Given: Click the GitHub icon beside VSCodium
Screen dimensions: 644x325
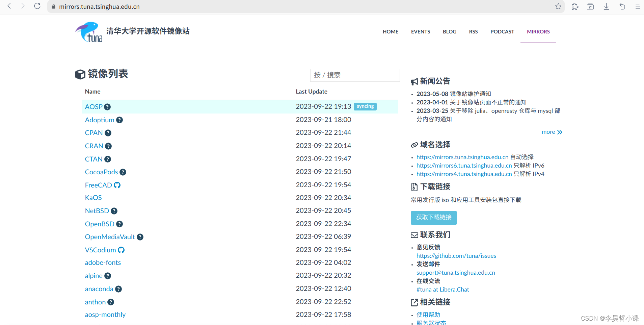Looking at the screenshot, I should tap(121, 250).
